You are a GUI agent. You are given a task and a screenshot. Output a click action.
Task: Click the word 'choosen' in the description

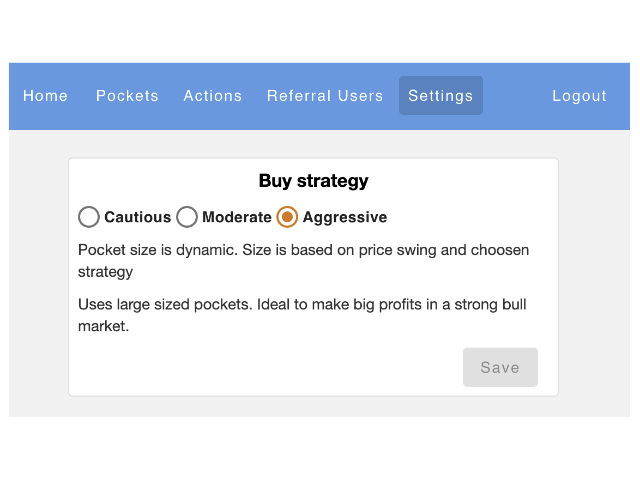[x=500, y=250]
